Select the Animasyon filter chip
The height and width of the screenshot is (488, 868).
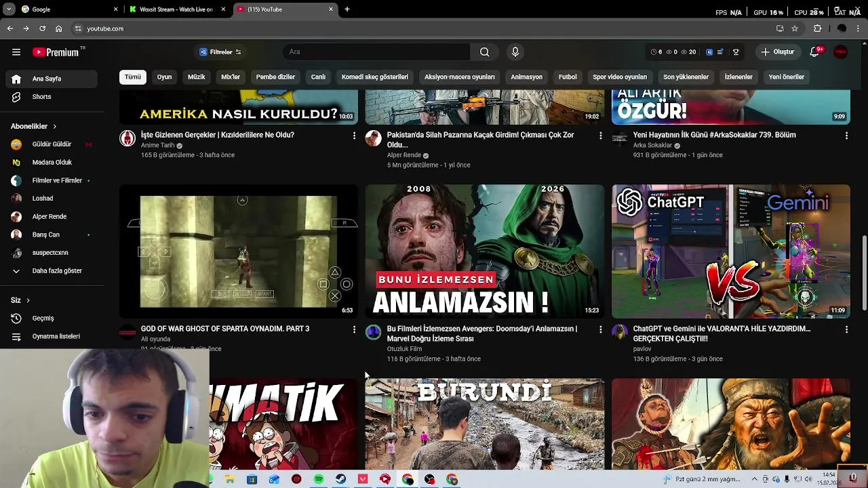[x=527, y=77]
